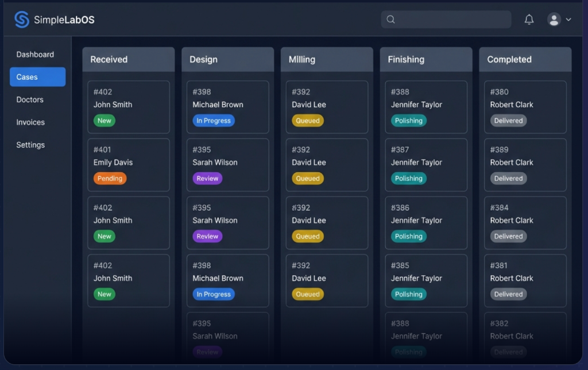Viewport: 588px width, 370px height.
Task: Click the In Progress badge on case #398
Action: point(214,120)
